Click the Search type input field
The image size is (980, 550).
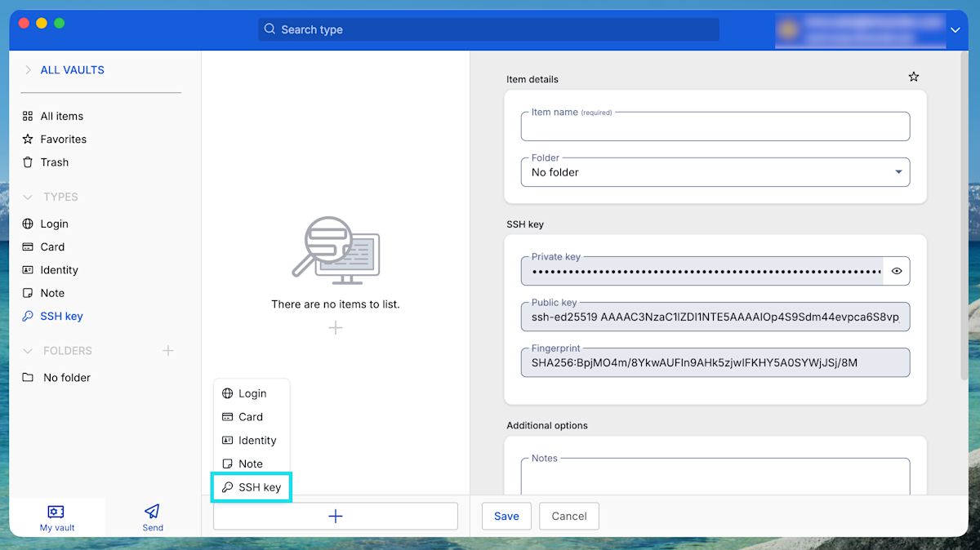(x=488, y=29)
